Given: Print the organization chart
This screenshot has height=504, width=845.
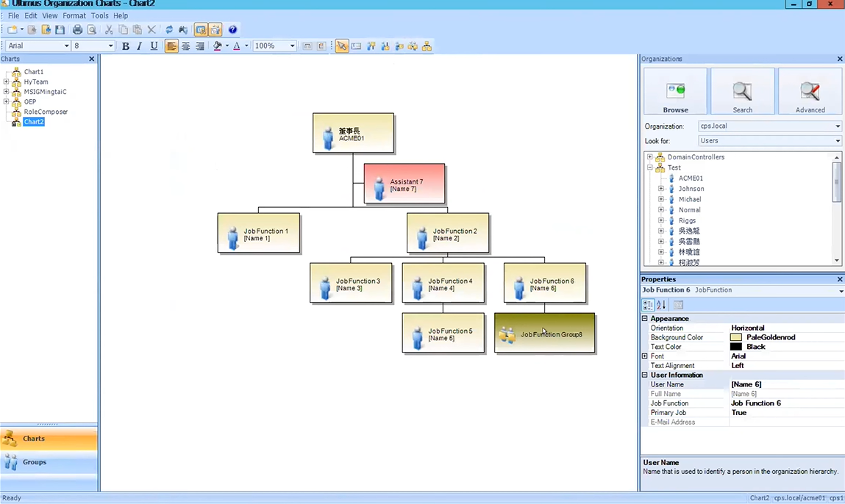Looking at the screenshot, I should (77, 29).
